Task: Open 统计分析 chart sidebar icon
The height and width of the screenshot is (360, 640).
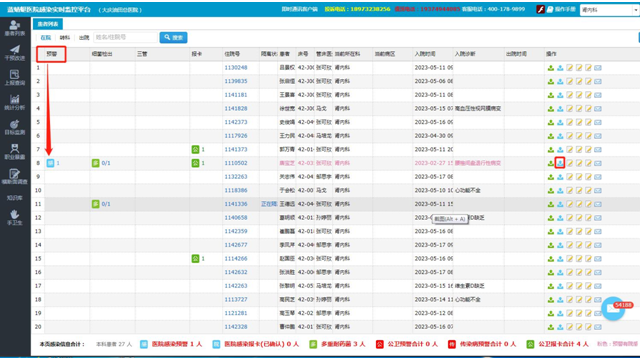Action: coord(15,102)
